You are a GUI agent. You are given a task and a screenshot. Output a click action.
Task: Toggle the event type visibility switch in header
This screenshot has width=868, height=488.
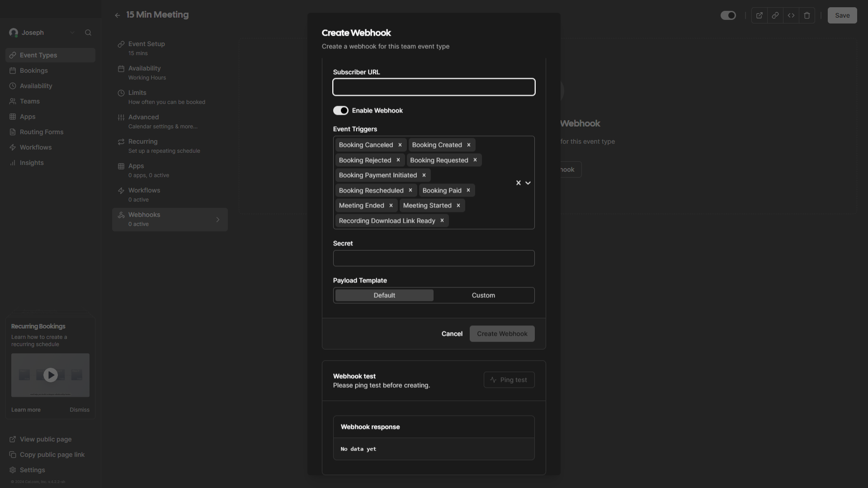(x=728, y=15)
